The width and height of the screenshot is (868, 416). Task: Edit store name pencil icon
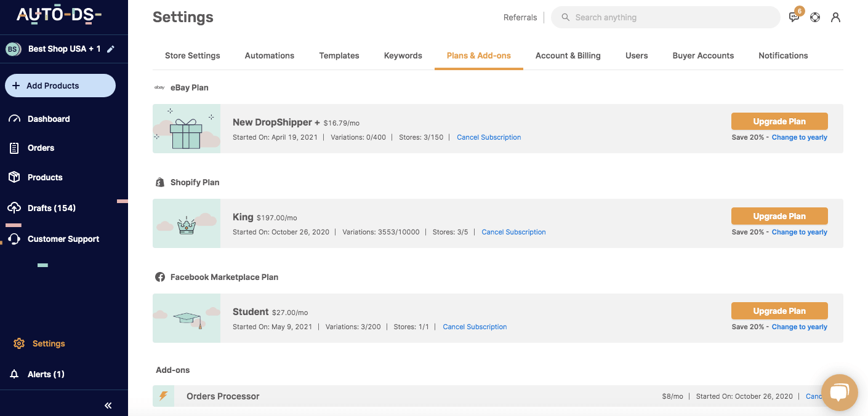111,49
